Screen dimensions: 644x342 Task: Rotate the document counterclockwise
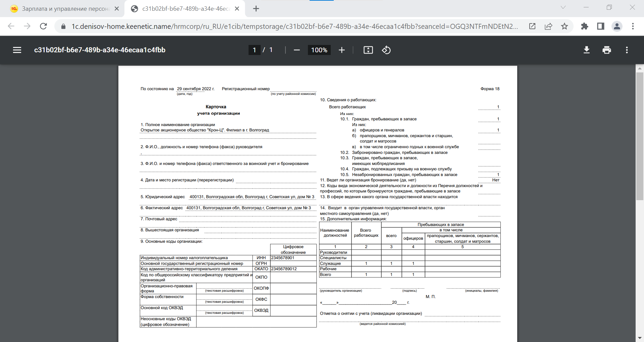coord(386,50)
